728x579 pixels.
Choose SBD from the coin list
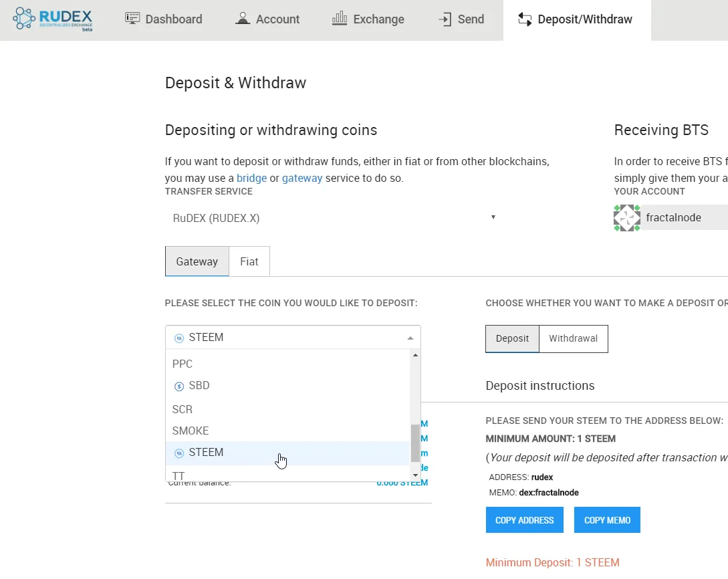(x=287, y=385)
